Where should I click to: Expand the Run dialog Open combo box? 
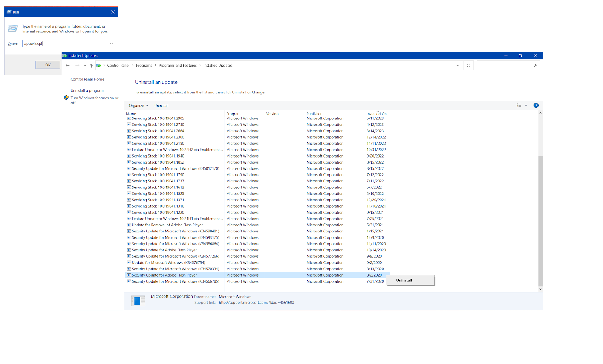point(111,44)
